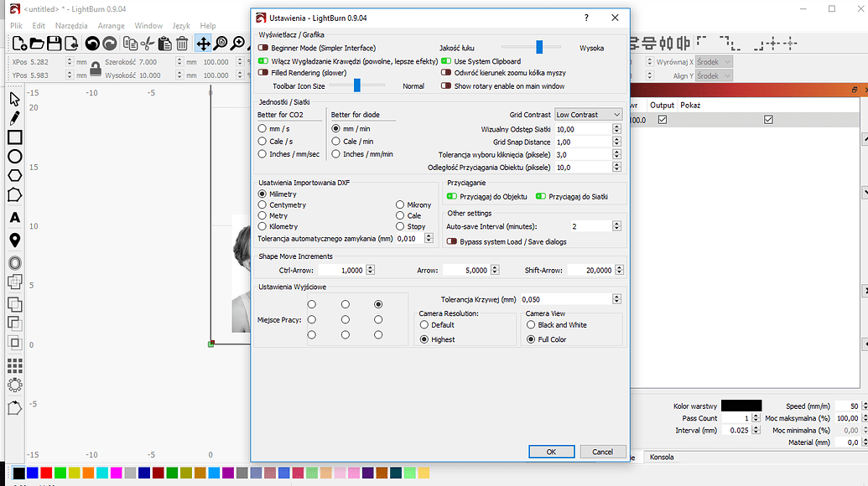Toggle Show rotary enable on main window

(446, 85)
